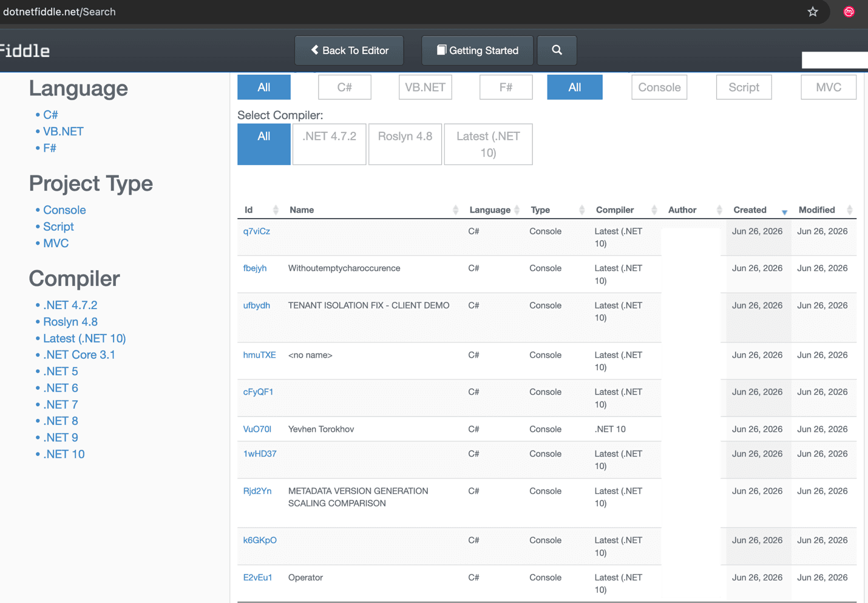The width and height of the screenshot is (868, 603).
Task: Select the name Withoutemptycharoccurence
Action: coord(344,268)
